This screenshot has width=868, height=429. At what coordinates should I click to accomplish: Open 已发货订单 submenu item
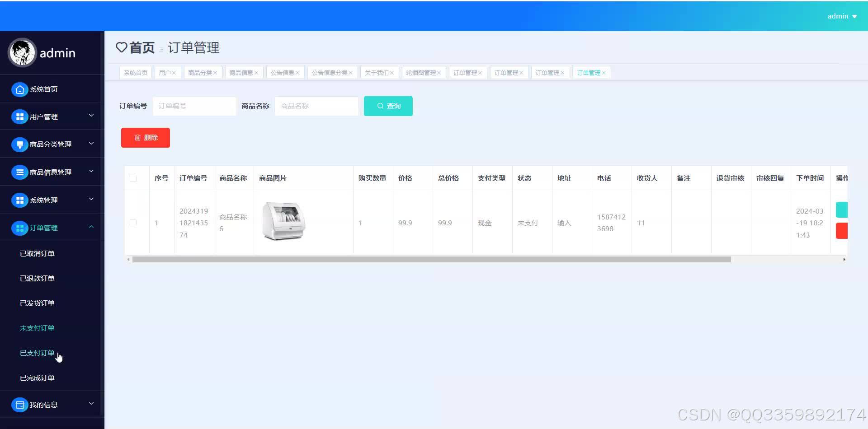[x=37, y=303]
